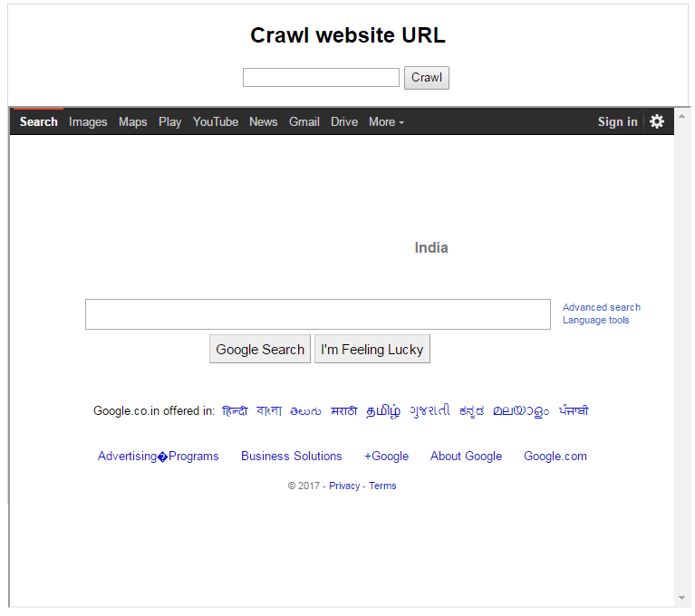695x616 pixels.
Task: Open the Business Solutions link
Action: [291, 456]
